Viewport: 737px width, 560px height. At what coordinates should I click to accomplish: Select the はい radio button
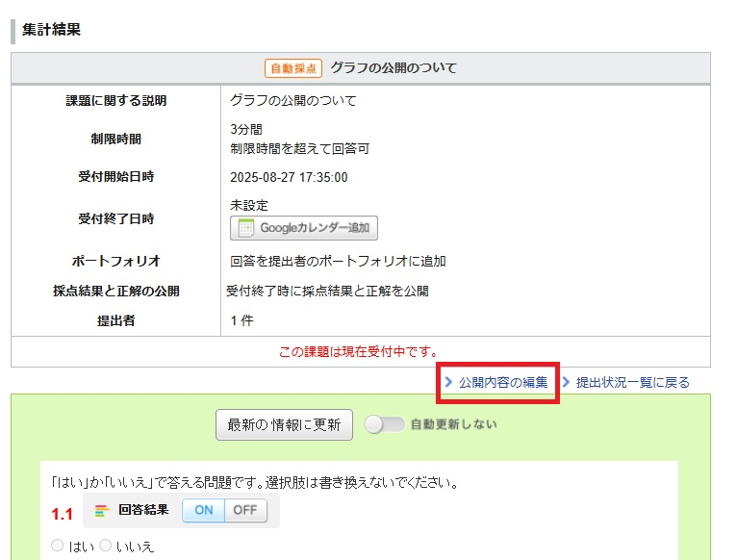(x=58, y=546)
